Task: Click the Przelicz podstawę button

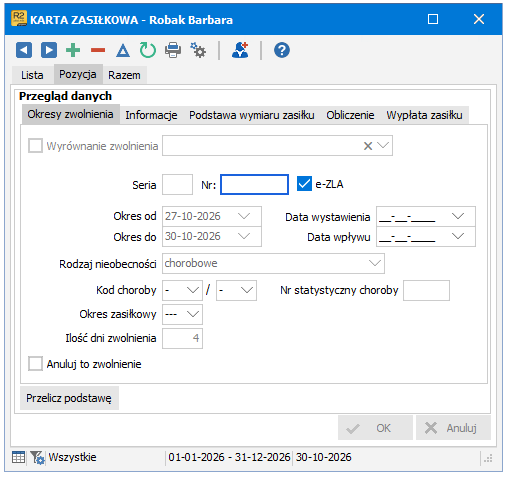Action: (x=69, y=398)
